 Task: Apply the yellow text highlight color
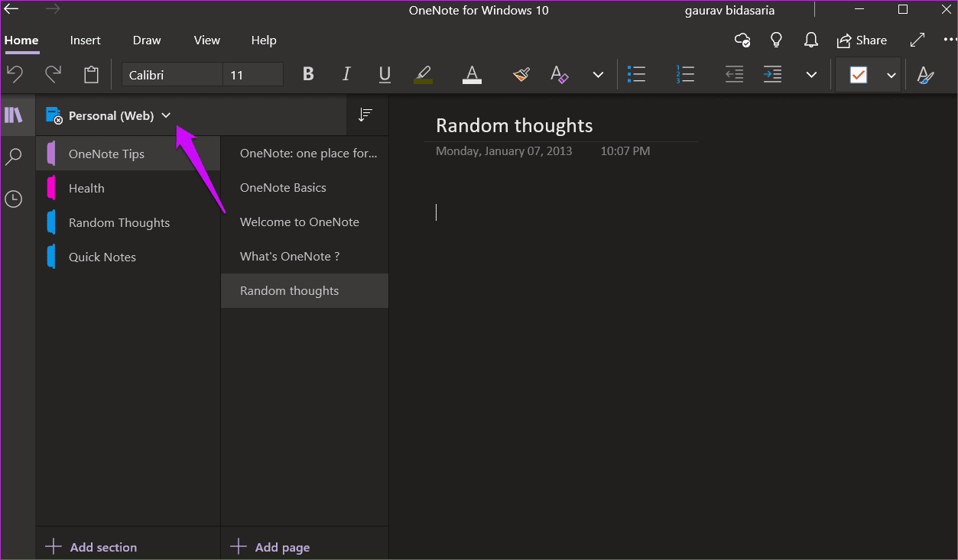pos(423,74)
